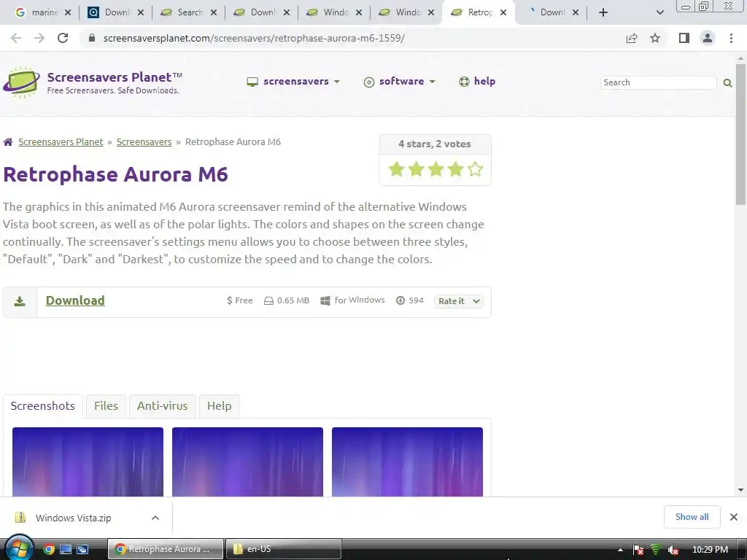Close the Retrophase tab
Image resolution: width=747 pixels, height=560 pixels.
503,13
